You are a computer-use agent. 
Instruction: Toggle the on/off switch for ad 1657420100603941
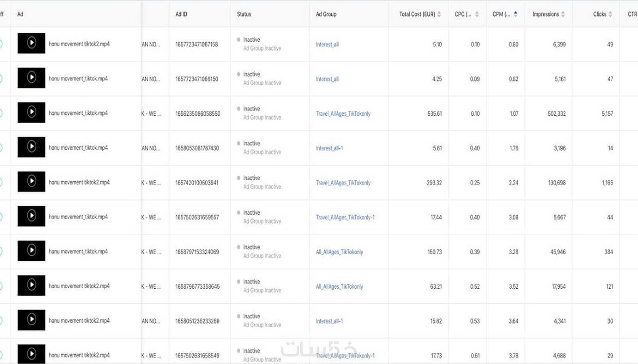click(x=1, y=182)
